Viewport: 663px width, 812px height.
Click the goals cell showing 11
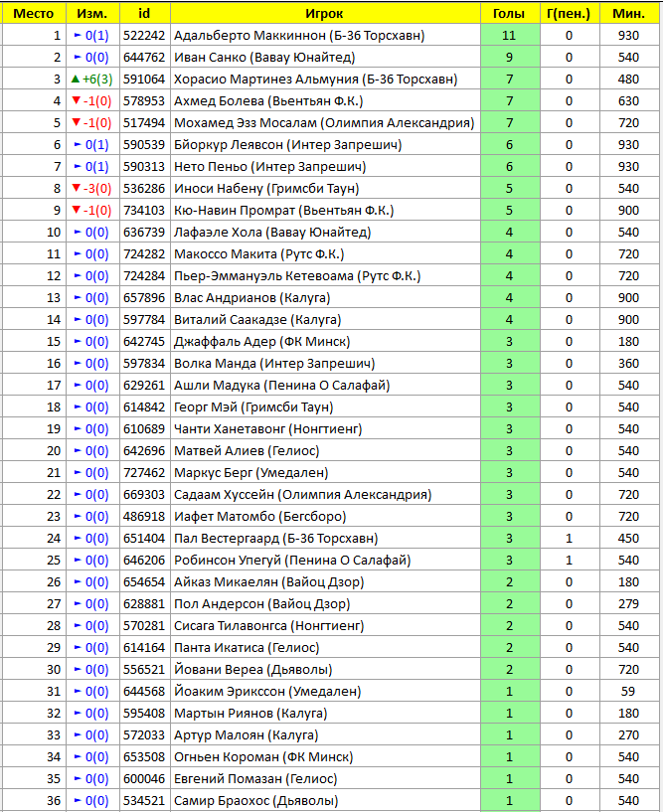(x=510, y=36)
